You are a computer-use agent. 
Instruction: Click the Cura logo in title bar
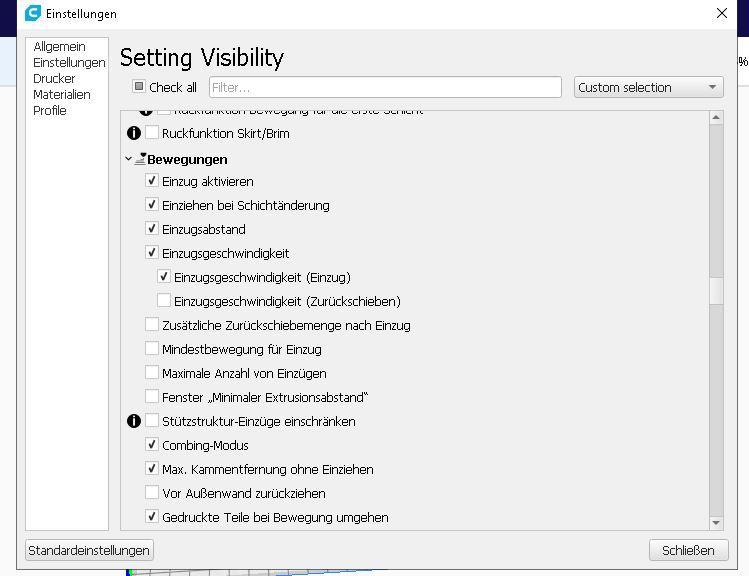tap(33, 14)
